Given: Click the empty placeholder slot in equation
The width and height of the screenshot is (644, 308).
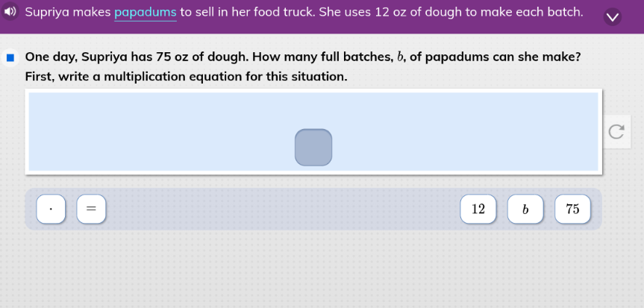Looking at the screenshot, I should (x=313, y=147).
